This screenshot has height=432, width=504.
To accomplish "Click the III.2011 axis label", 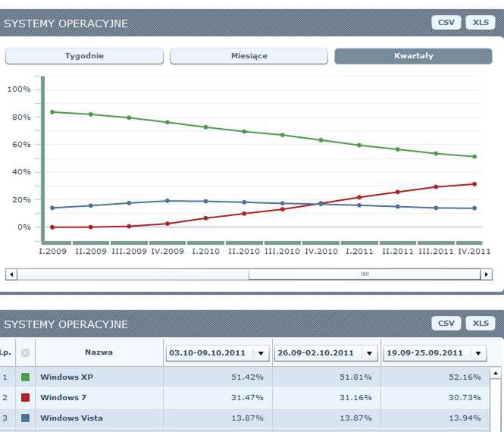I will (x=436, y=252).
